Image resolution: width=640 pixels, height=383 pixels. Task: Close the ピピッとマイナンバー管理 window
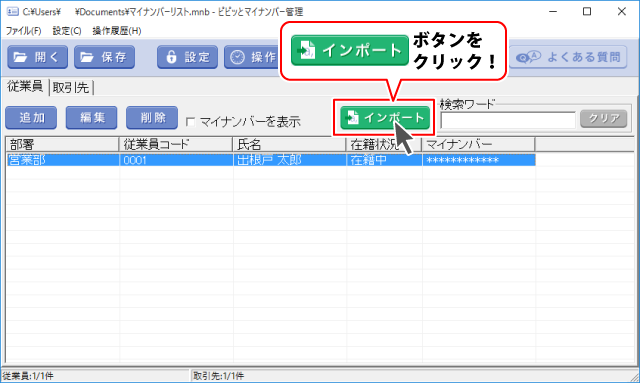(622, 11)
